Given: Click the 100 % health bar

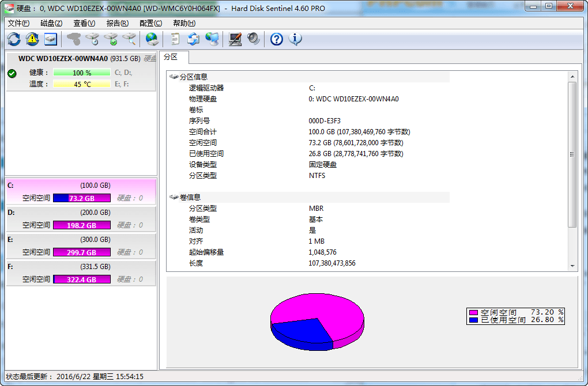Looking at the screenshot, I should [x=82, y=73].
